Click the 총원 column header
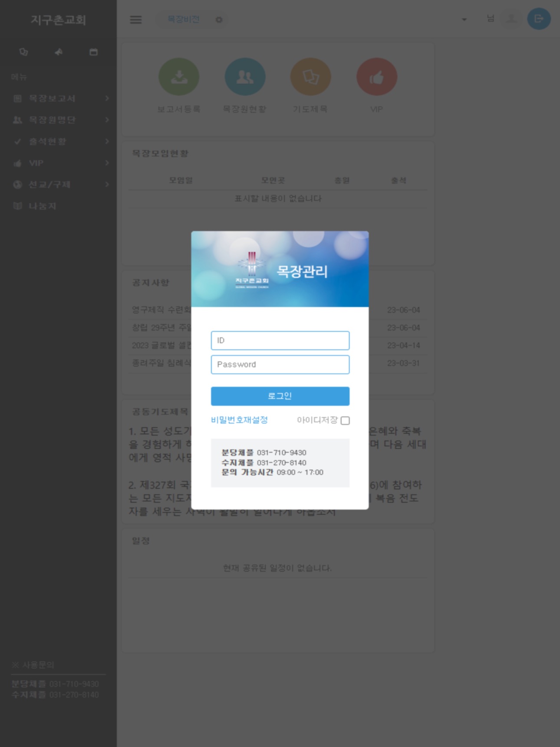The height and width of the screenshot is (747, 560). point(342,180)
